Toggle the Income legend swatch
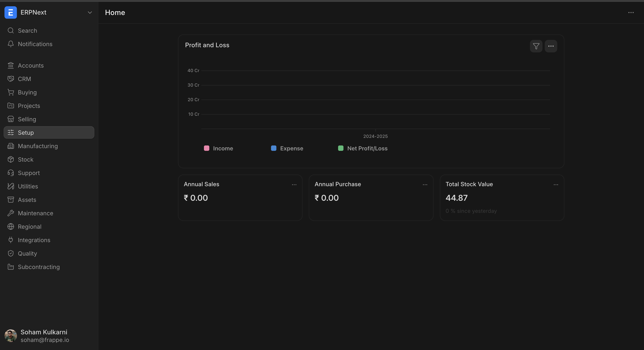 tap(206, 148)
